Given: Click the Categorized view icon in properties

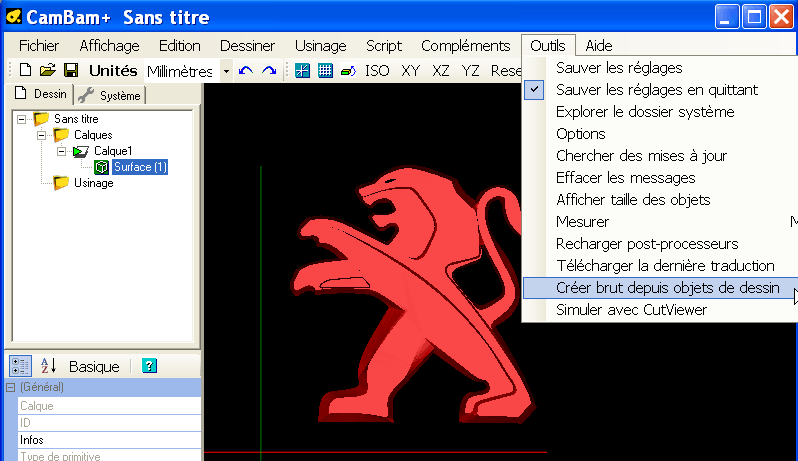Looking at the screenshot, I should (20, 366).
